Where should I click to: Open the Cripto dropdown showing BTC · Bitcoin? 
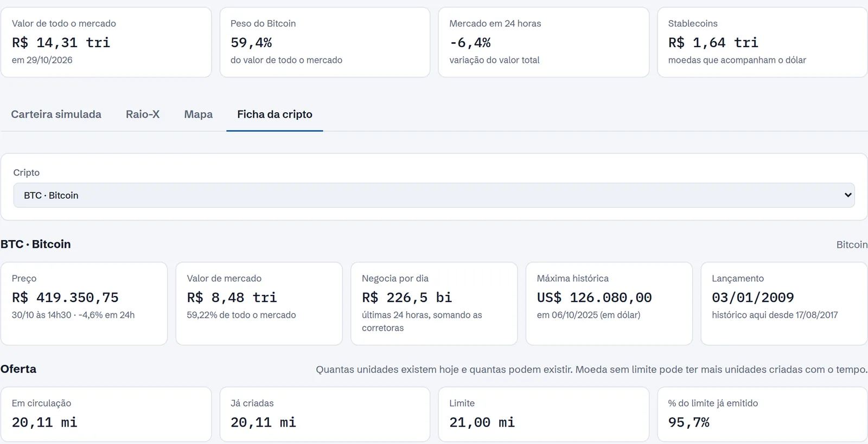[434, 195]
